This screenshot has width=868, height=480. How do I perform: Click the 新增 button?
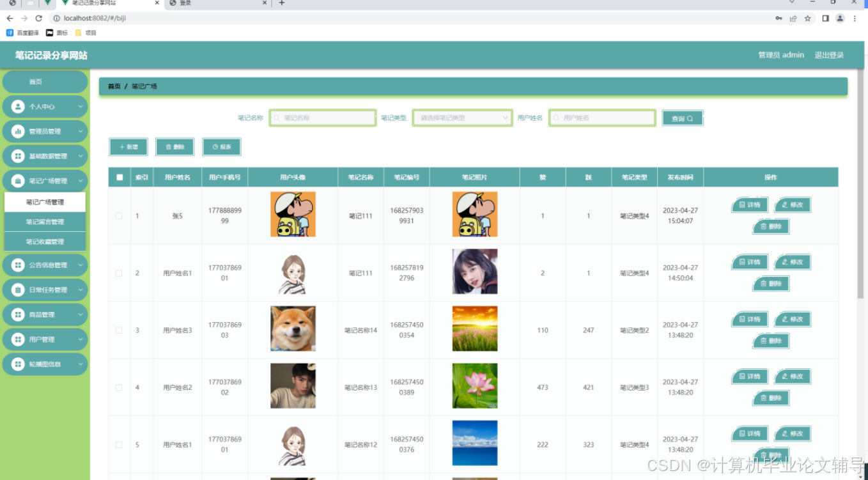pos(128,147)
